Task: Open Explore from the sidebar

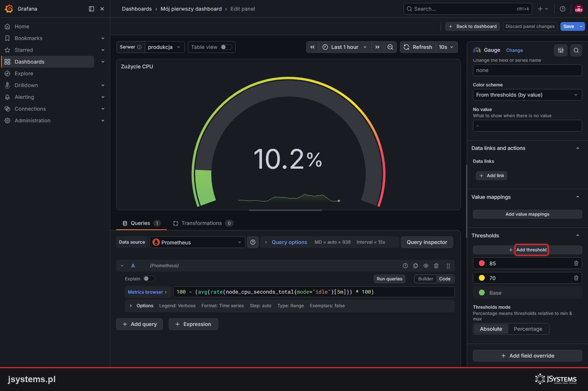Action: [24, 73]
